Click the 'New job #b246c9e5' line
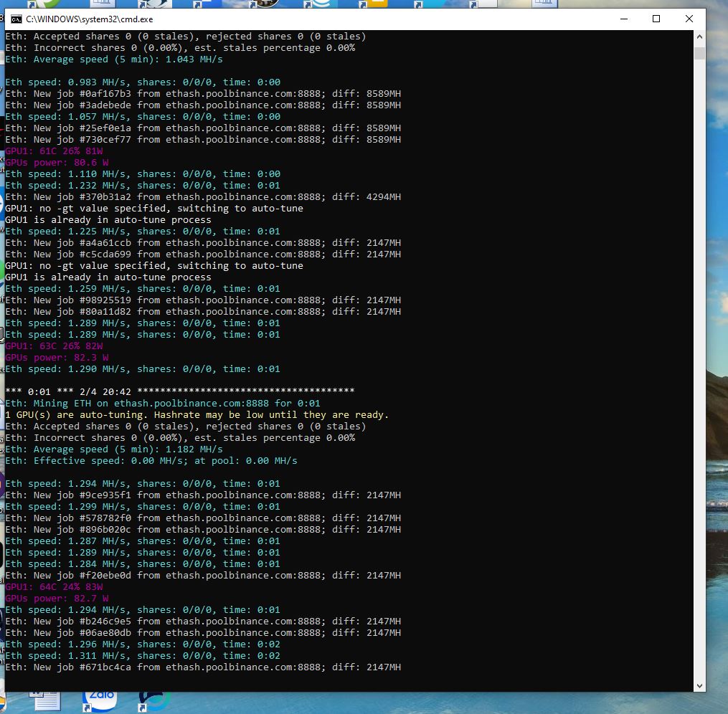 point(203,622)
